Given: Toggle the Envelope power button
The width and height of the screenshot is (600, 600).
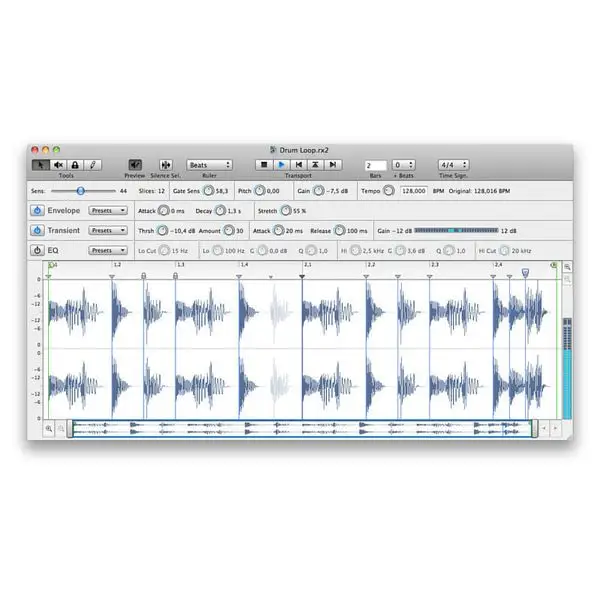Looking at the screenshot, I should point(37,211).
